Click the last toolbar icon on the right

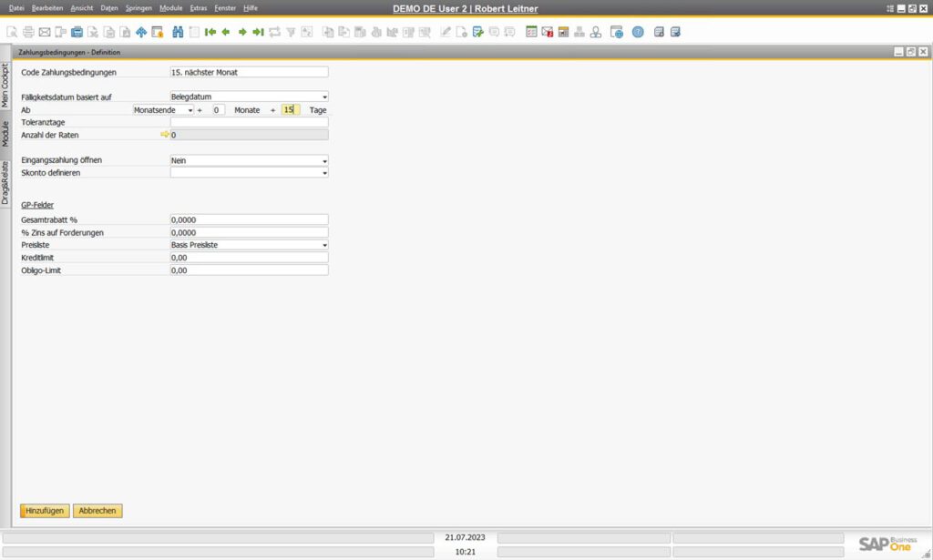coord(675,32)
